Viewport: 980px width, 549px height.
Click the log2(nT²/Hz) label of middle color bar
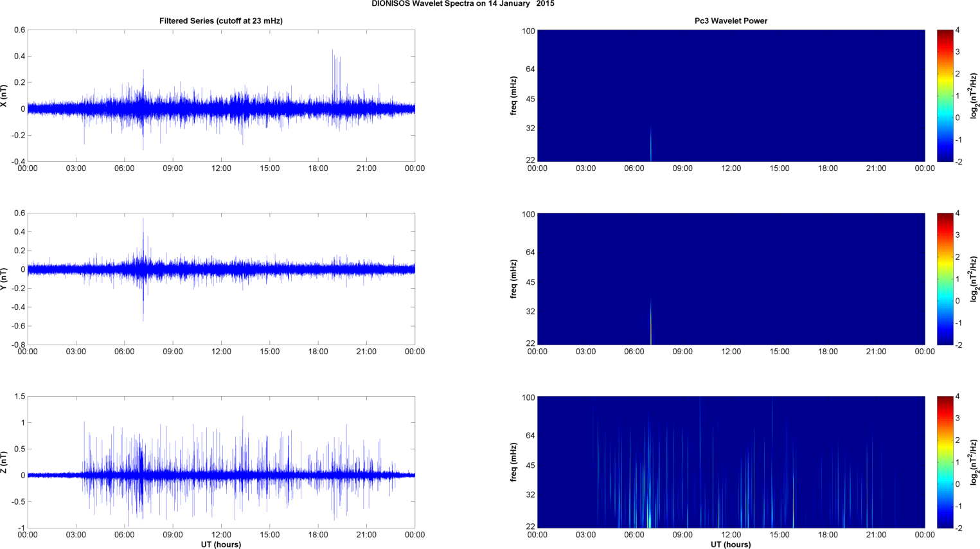click(974, 279)
